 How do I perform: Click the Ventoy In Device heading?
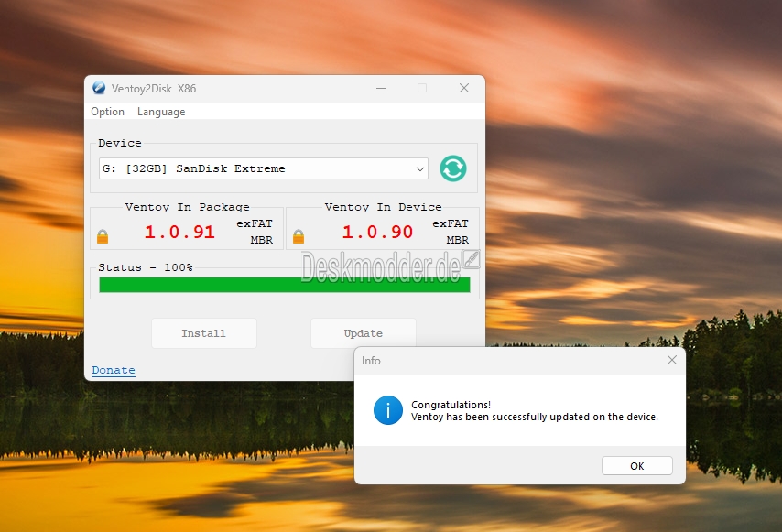(383, 207)
